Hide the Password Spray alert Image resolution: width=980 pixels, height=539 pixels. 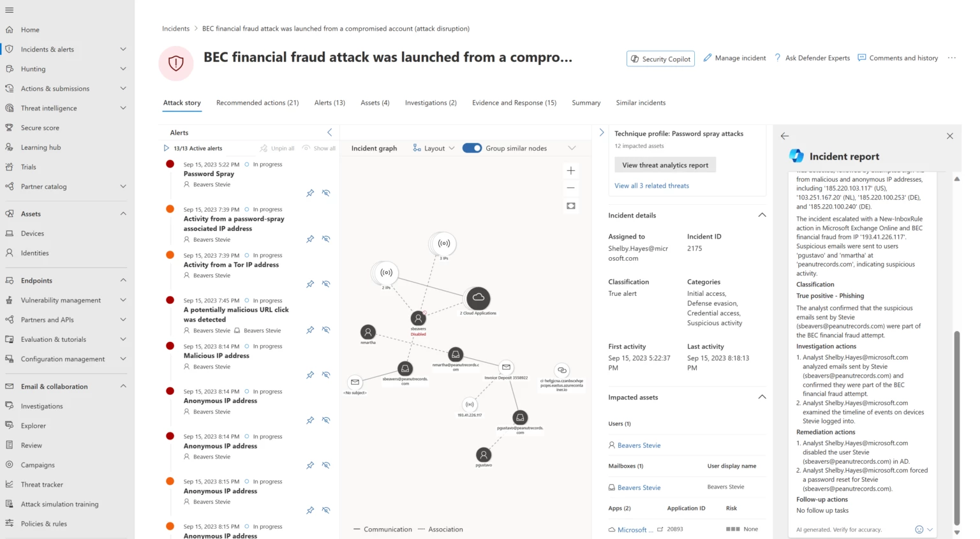[x=326, y=193]
